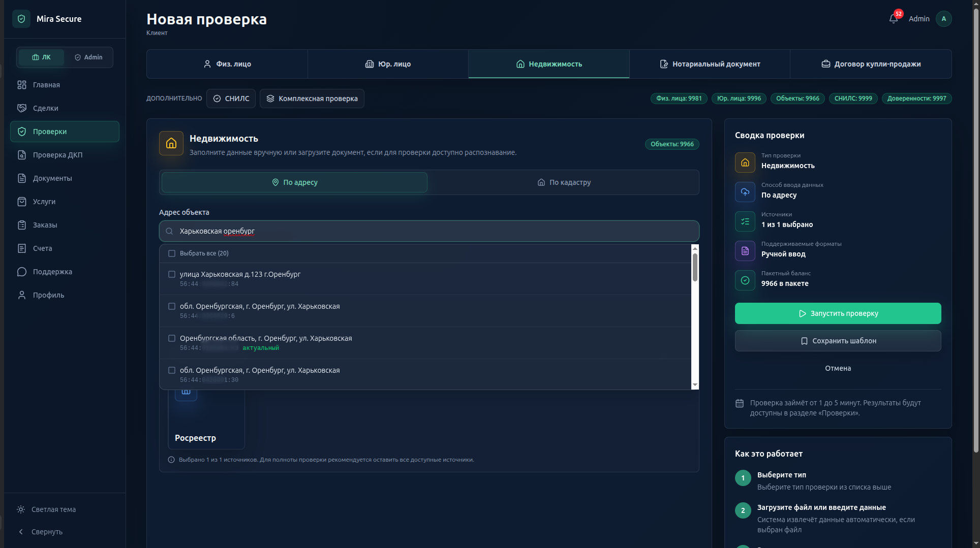This screenshot has height=548, width=980.
Task: Open the Договор купли-продажи tab
Action: click(x=871, y=64)
